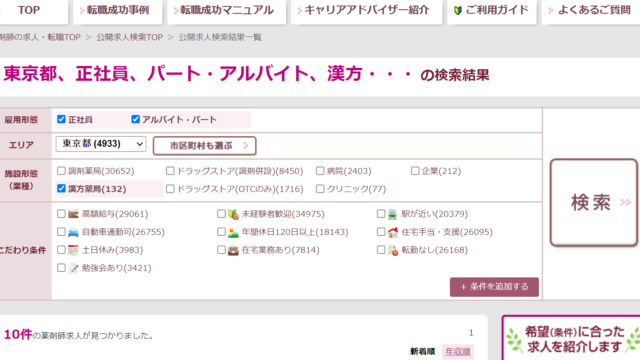
Task: Click the 市区町村も選ぶ button
Action: (x=204, y=146)
